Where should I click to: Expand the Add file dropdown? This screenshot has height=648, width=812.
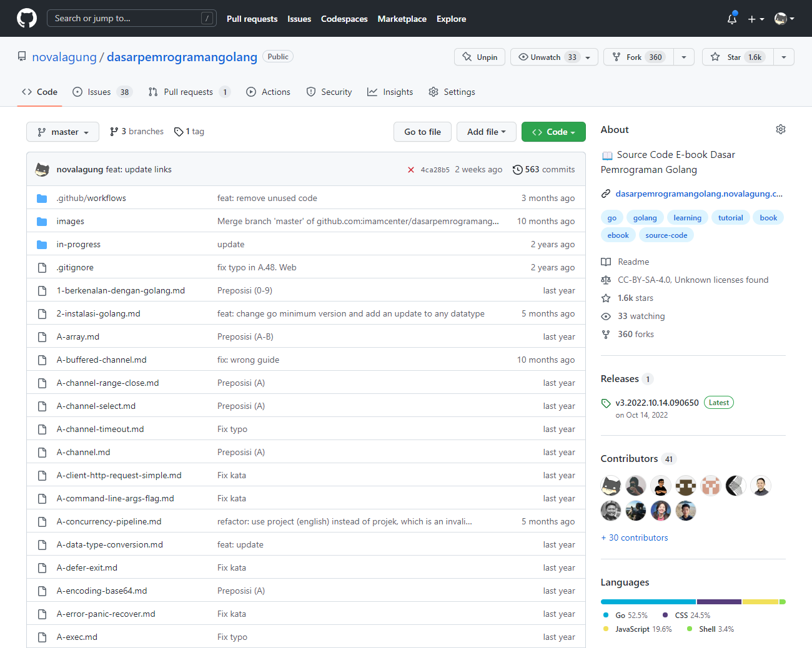click(x=487, y=132)
